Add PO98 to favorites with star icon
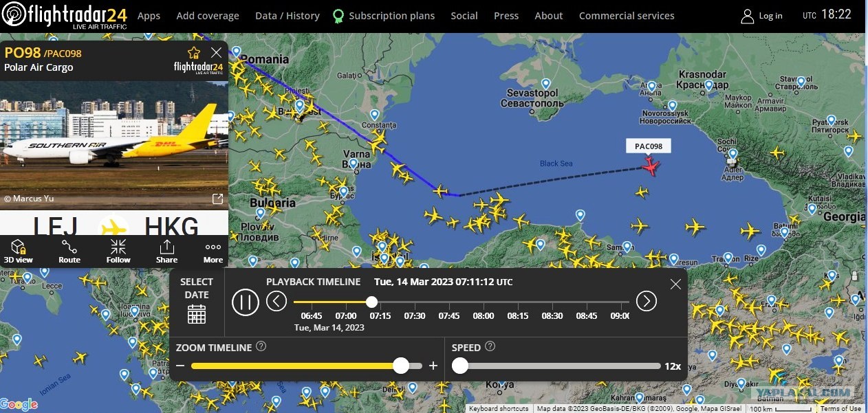Image resolution: width=868 pixels, height=413 pixels. [x=194, y=53]
